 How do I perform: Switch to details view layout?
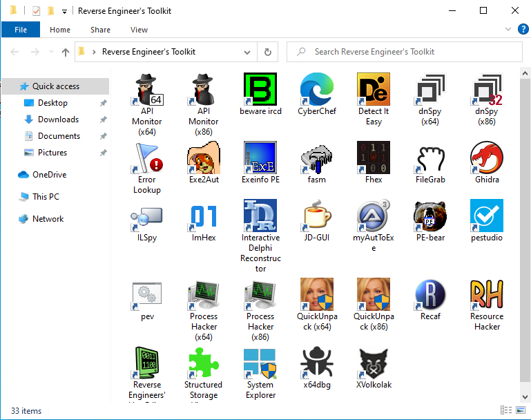click(506, 410)
